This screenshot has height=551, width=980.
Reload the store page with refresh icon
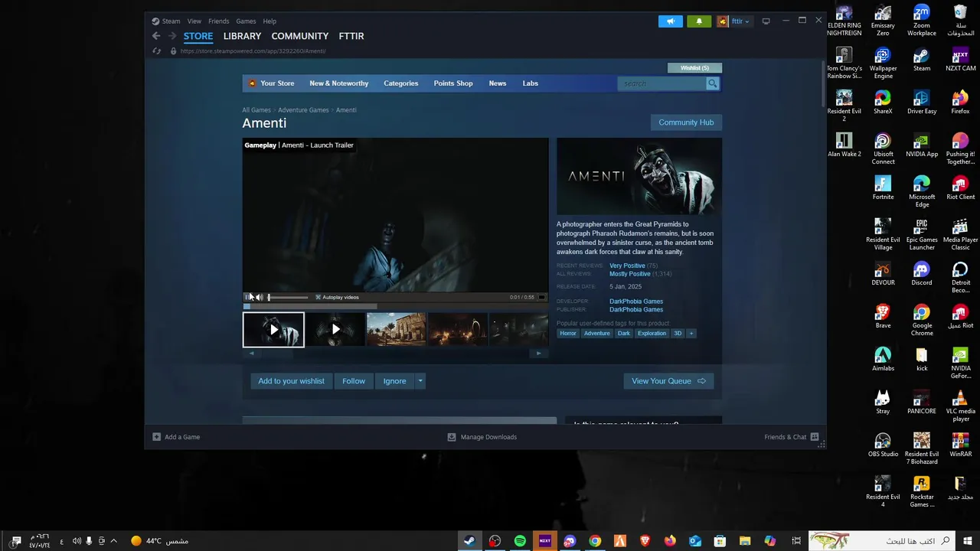pos(157,51)
